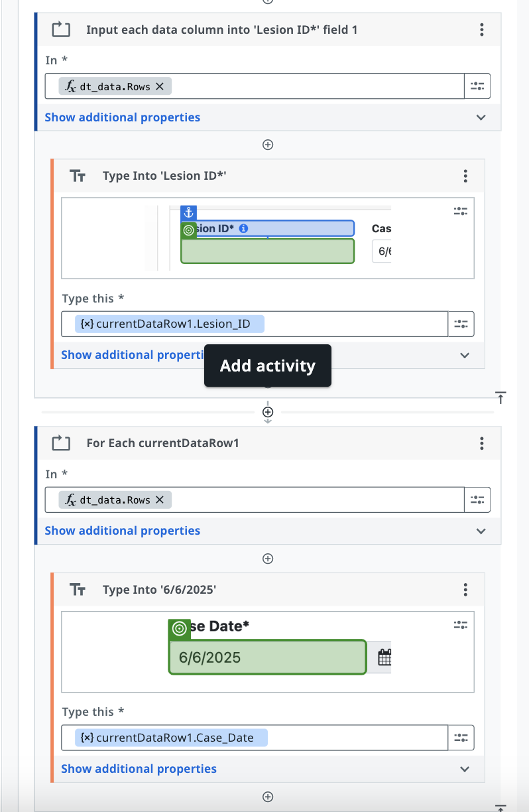Screen dimensions: 529x812
Task: Click add activity plus below Lesion ID loop header
Action: click(268, 145)
